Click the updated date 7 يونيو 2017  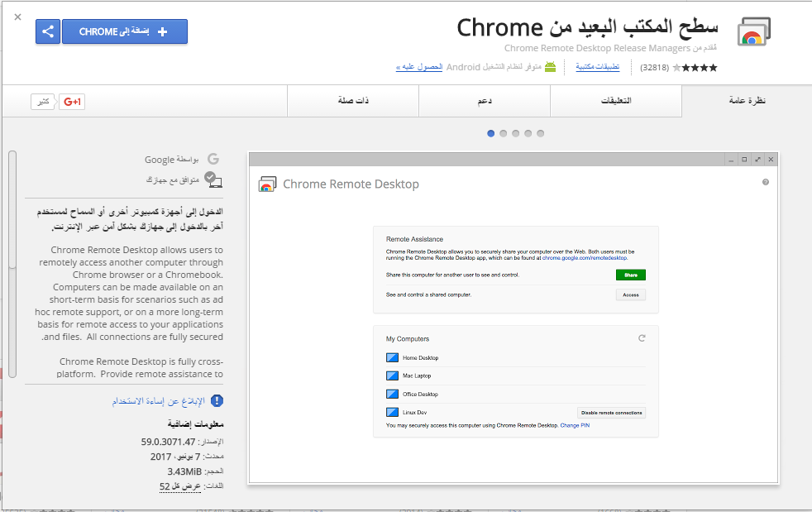coord(175,457)
